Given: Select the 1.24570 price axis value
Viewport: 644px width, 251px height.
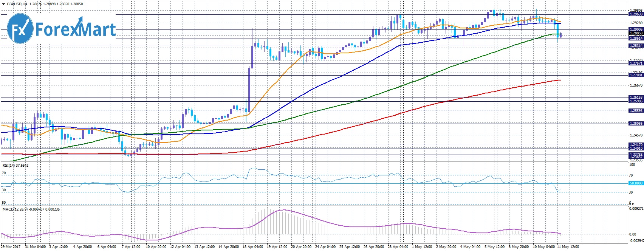Looking at the screenshot, I should pos(636,135).
